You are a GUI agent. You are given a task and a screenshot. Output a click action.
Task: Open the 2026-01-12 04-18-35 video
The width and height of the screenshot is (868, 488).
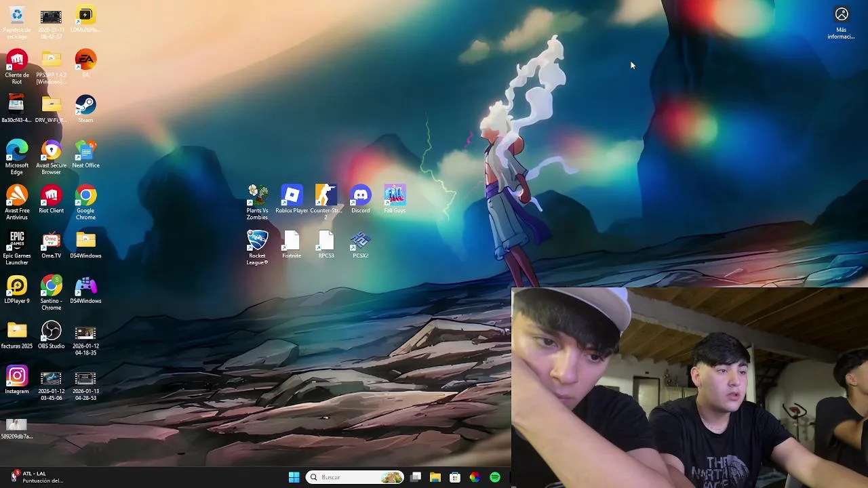point(85,340)
